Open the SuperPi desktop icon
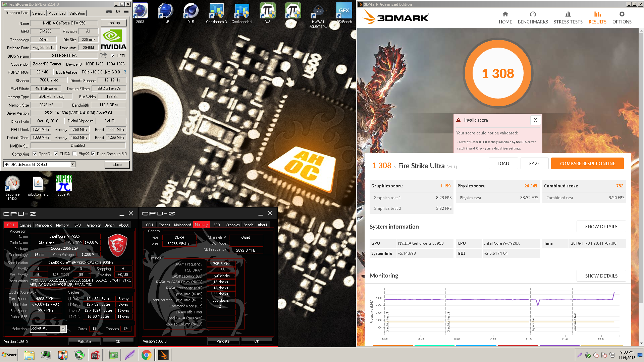The height and width of the screenshot is (362, 644). click(63, 185)
